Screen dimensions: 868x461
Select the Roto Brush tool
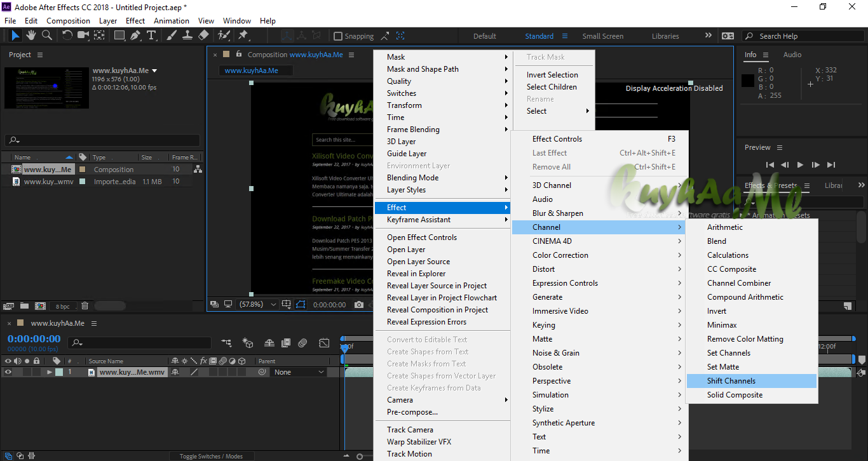coord(224,36)
